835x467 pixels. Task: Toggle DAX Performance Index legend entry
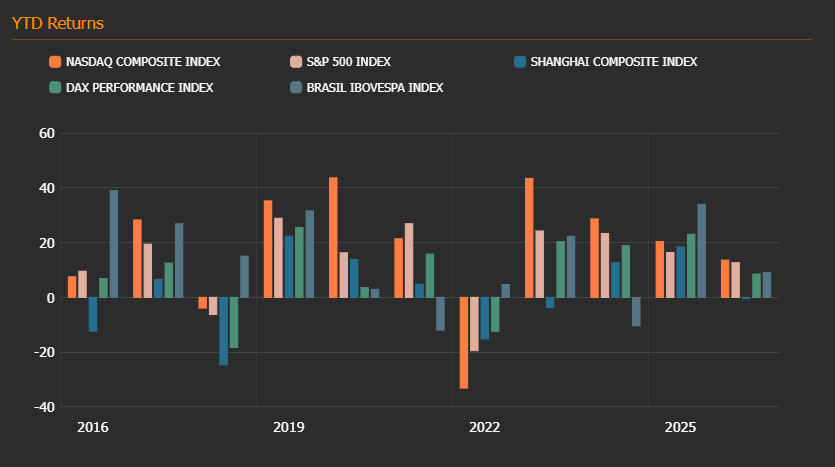click(x=131, y=87)
